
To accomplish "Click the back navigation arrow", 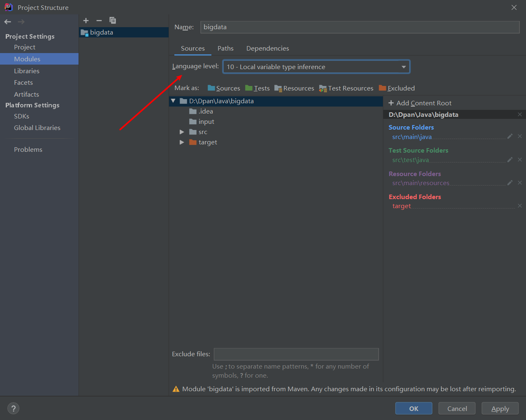I will [7, 21].
